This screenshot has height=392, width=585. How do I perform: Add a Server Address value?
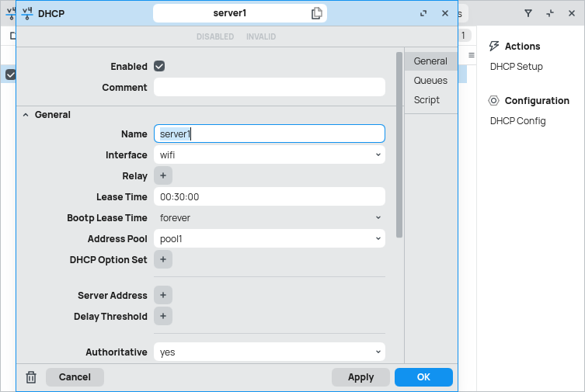163,295
